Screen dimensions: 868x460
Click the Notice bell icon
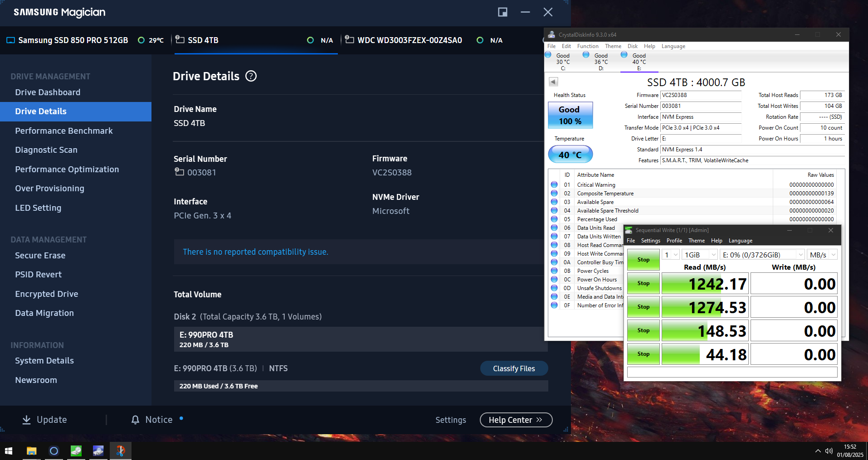[135, 420]
